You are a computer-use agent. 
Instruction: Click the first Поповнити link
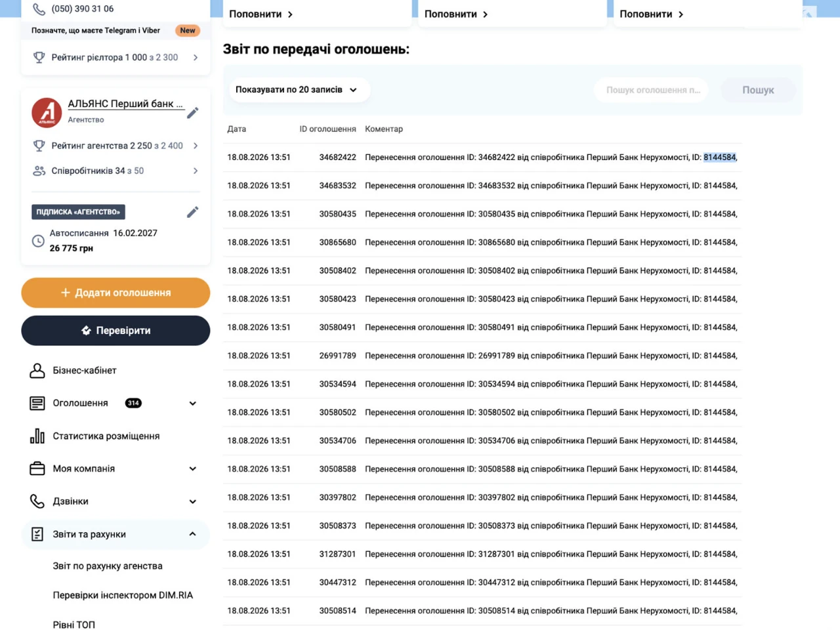click(x=261, y=14)
